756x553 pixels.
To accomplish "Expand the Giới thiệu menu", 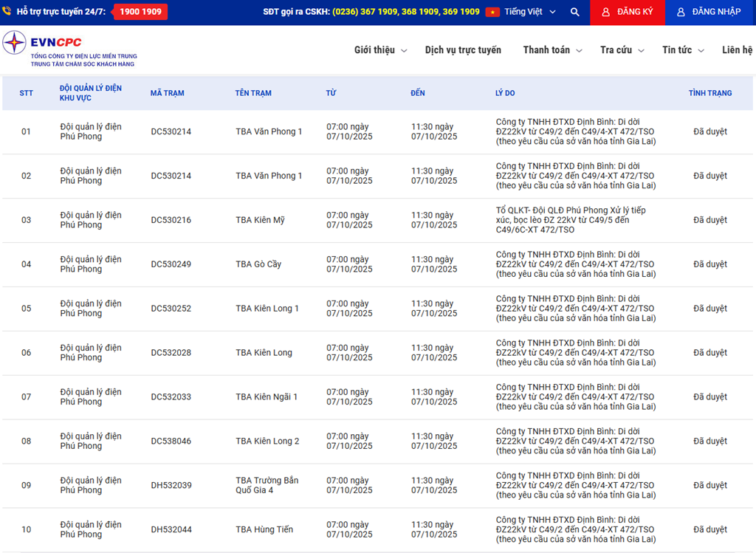I will coord(379,50).
